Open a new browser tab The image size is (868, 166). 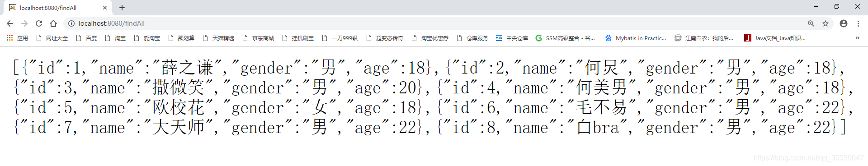coord(122,8)
